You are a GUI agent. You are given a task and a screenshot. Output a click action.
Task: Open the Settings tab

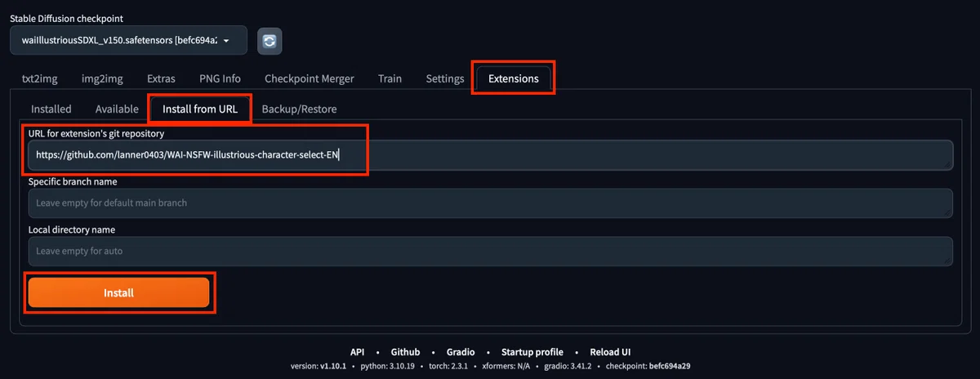445,79
